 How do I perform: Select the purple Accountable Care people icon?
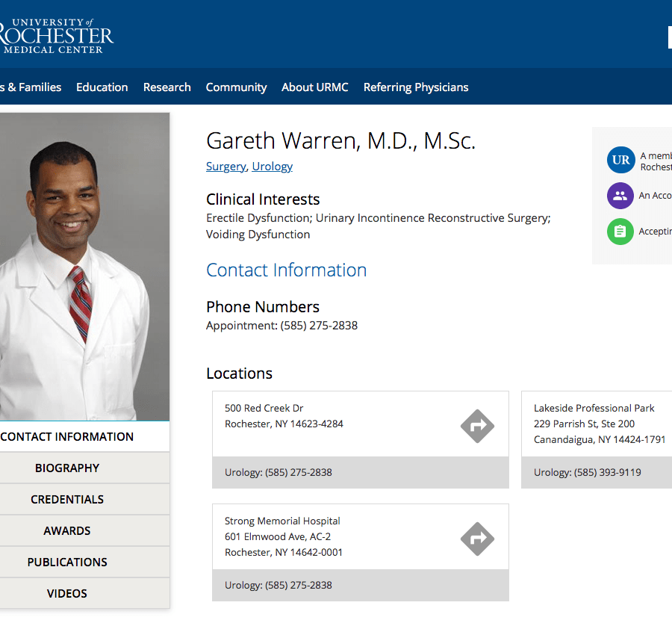tap(620, 196)
